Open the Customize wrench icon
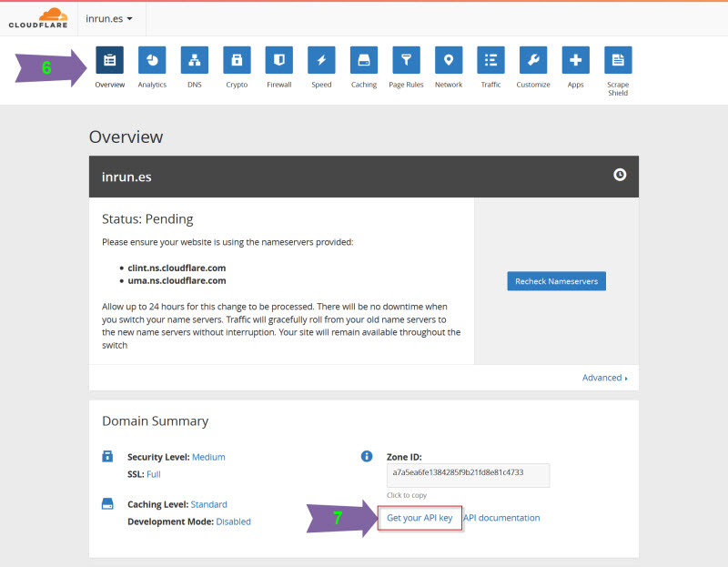The image size is (728, 567). pyautogui.click(x=533, y=60)
